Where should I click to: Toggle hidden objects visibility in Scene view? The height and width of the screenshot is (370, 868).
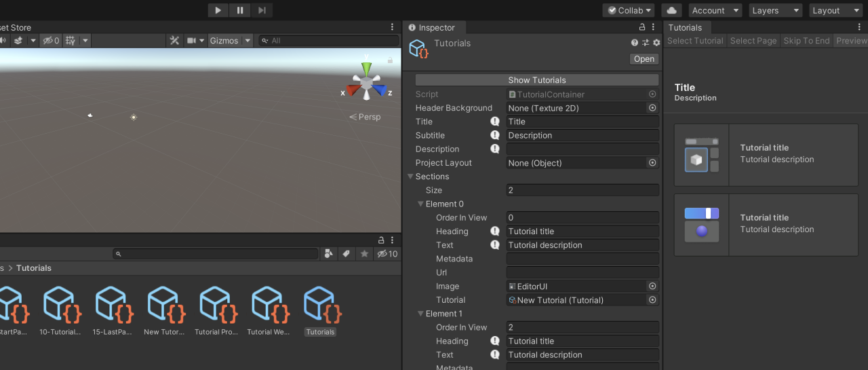pyautogui.click(x=51, y=41)
